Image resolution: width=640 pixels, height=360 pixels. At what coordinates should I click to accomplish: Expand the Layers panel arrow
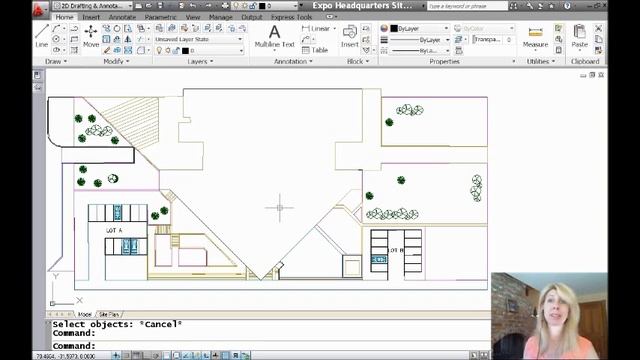coord(211,61)
